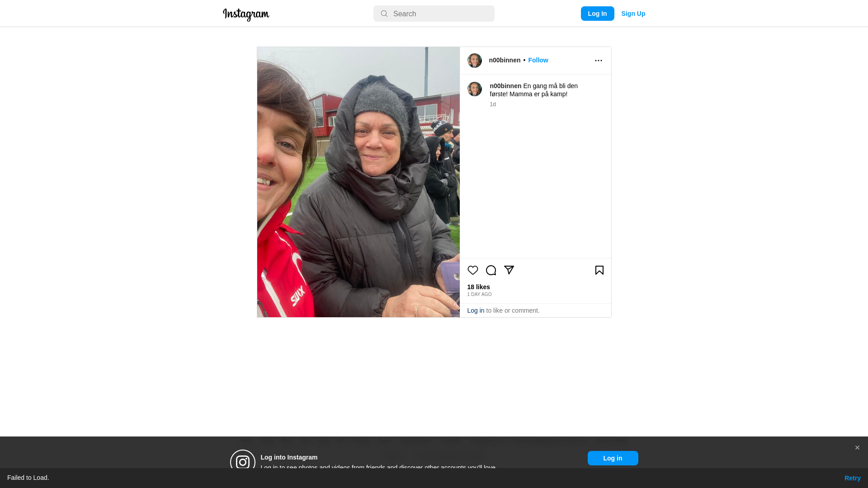Save the post with the bookmark icon
This screenshot has width=868, height=488.
pos(599,270)
